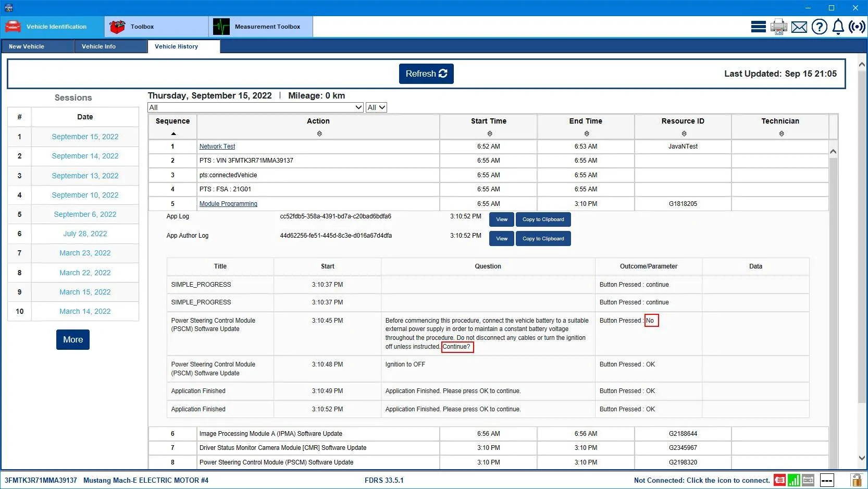This screenshot has width=868, height=489.
Task: Click the green signal strength bars icon
Action: coord(793,480)
